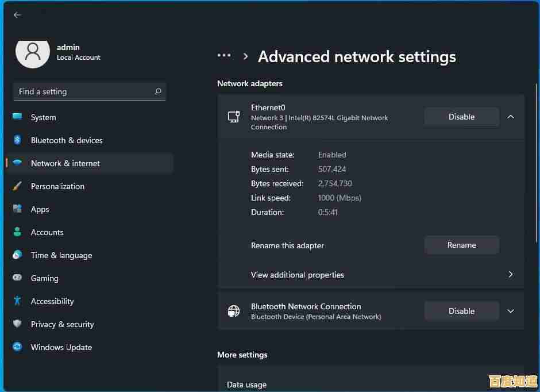Click the back arrow at top left
This screenshot has width=540, height=392.
coord(17,15)
